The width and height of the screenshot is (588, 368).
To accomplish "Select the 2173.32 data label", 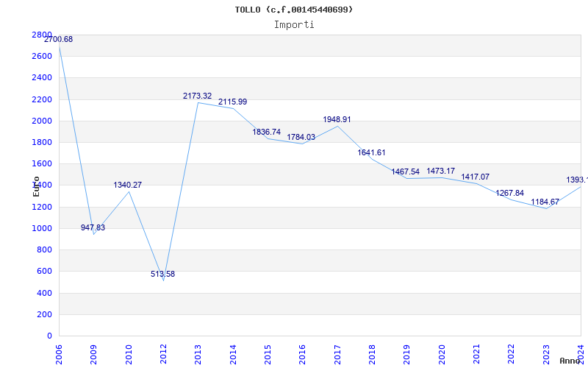I will pyautogui.click(x=197, y=96).
